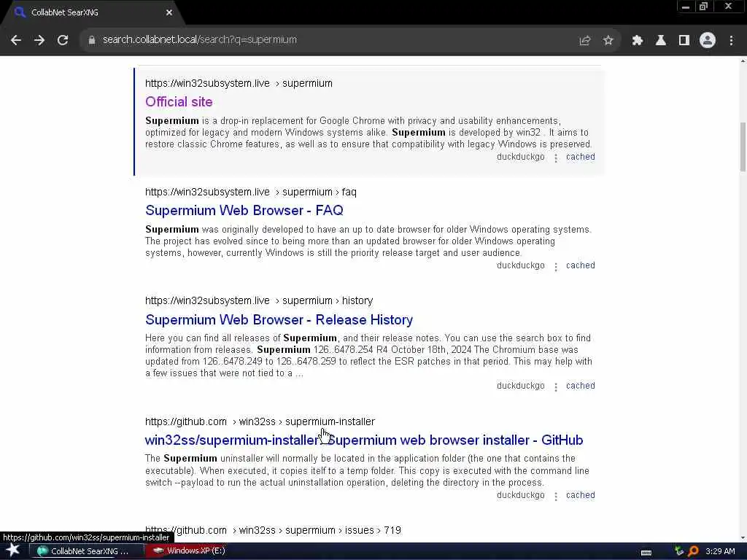Bookmark this page with the star
The height and width of the screenshot is (560, 747).
[608, 41]
